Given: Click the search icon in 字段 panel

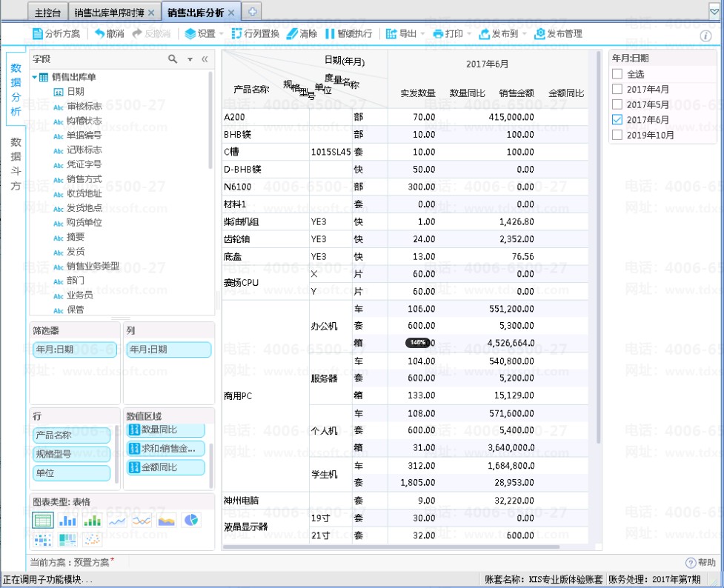Looking at the screenshot, I should [x=173, y=59].
